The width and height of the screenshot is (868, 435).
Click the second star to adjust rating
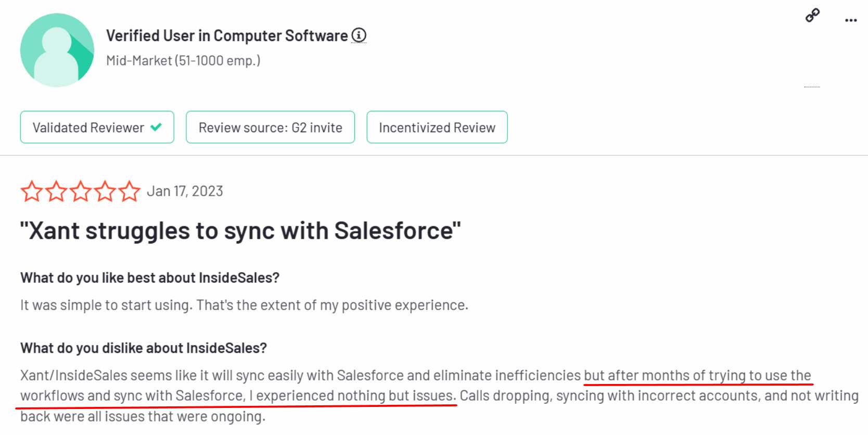56,191
